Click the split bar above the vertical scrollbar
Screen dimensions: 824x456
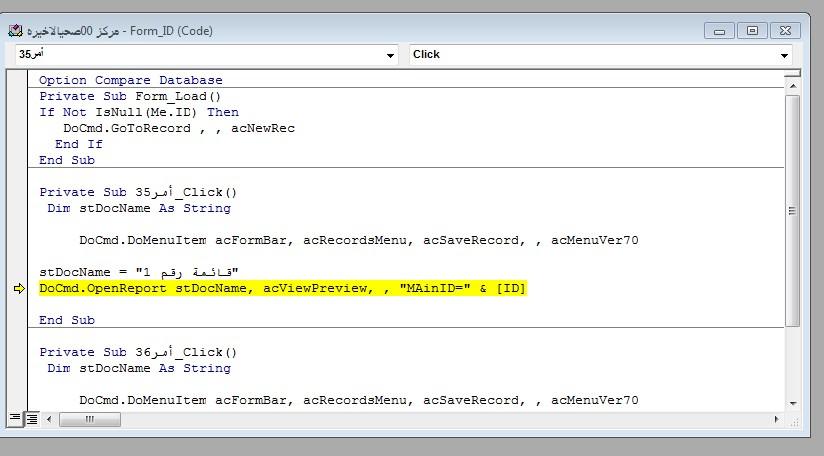pyautogui.click(x=792, y=73)
